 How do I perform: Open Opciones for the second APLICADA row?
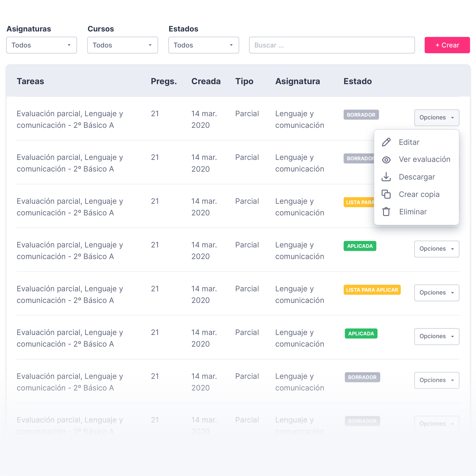(x=437, y=336)
